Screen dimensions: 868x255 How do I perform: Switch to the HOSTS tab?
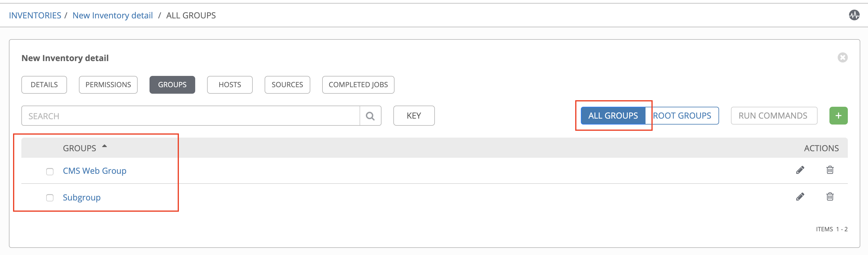point(230,85)
